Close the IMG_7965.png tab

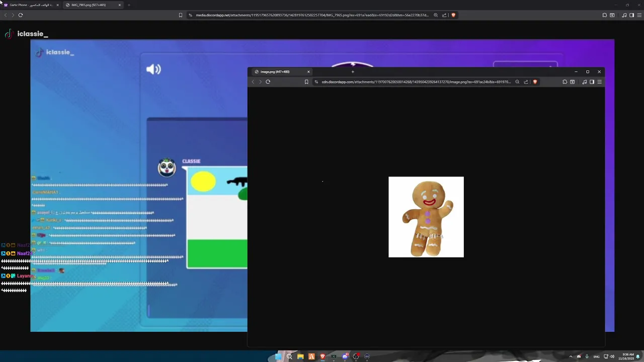coord(120,5)
